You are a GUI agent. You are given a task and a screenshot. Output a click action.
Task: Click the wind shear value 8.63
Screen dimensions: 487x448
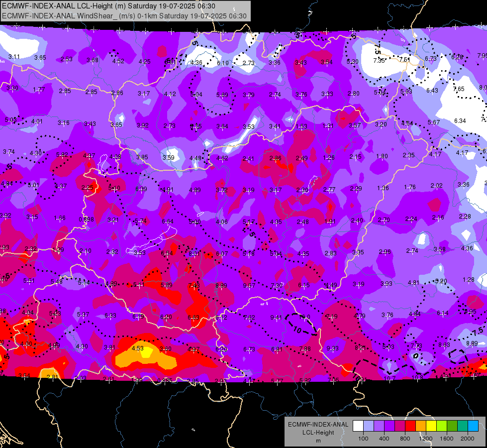[444, 344]
